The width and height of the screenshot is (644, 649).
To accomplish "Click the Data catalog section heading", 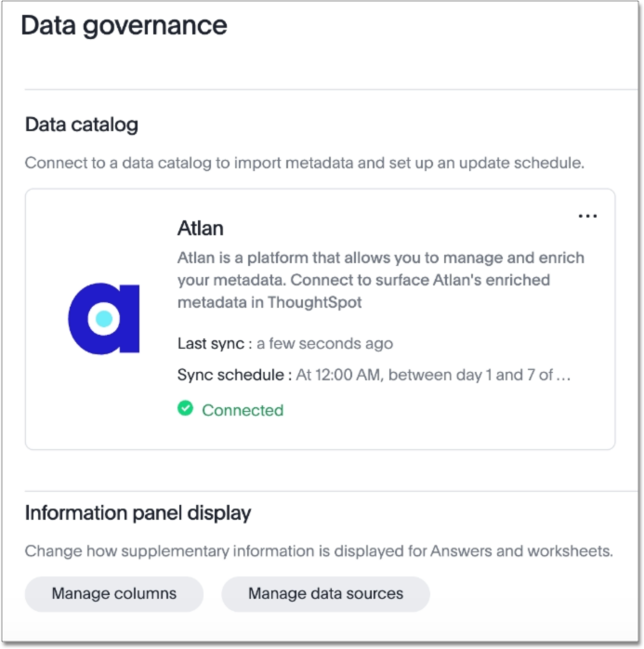I will pos(82,125).
